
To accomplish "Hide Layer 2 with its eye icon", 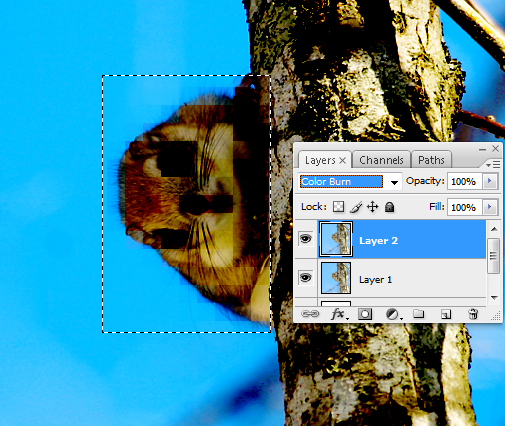I will click(x=305, y=239).
